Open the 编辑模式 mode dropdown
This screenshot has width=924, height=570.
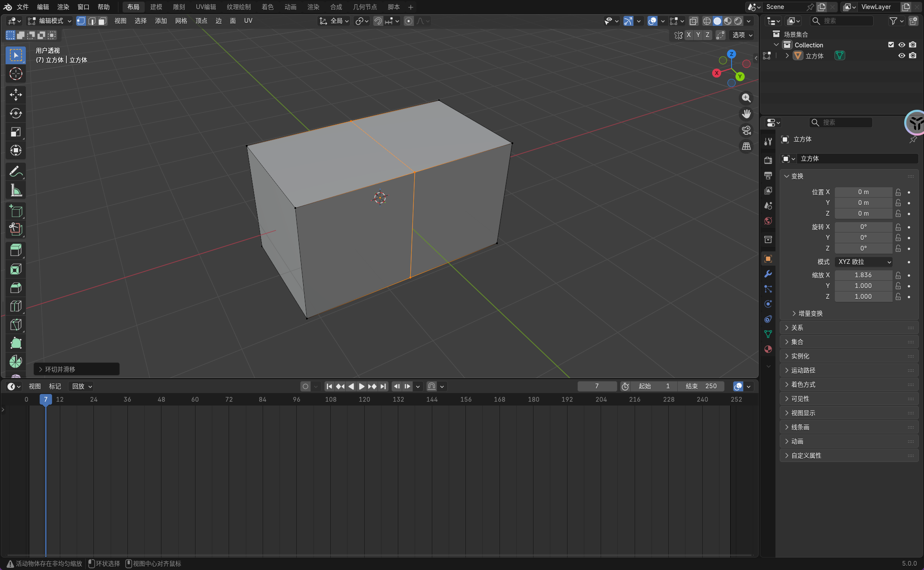pyautogui.click(x=50, y=21)
